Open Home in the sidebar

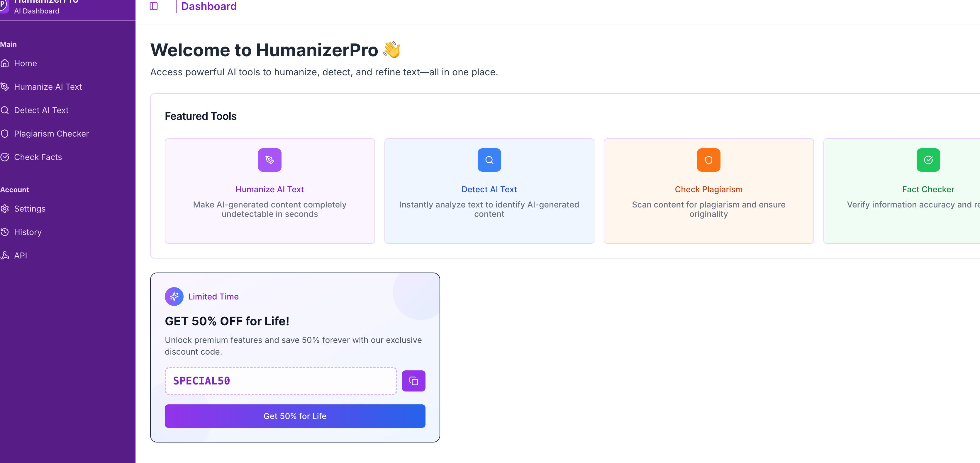(x=25, y=64)
